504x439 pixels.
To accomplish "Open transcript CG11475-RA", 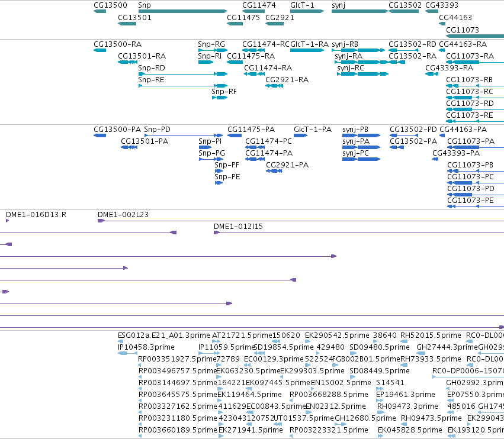I will point(251,56).
